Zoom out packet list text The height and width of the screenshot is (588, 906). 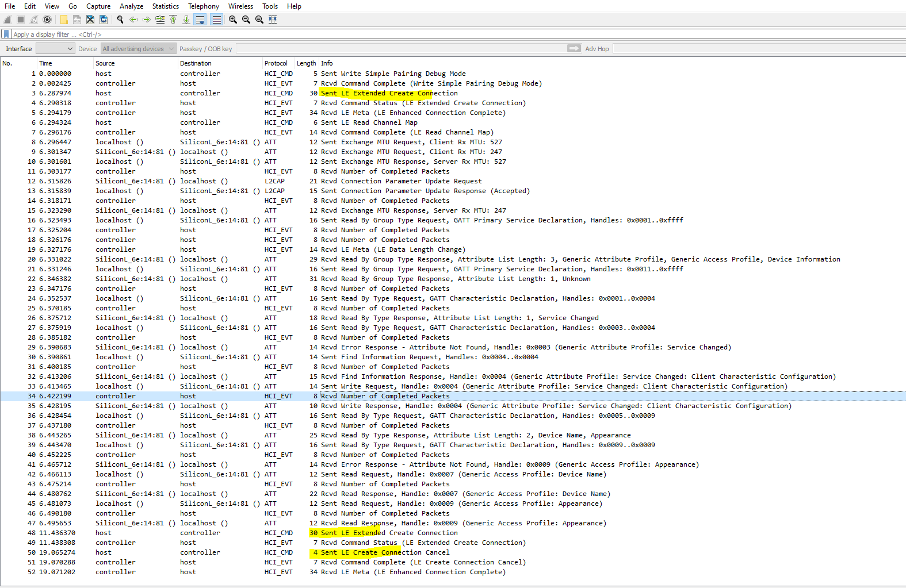246,20
